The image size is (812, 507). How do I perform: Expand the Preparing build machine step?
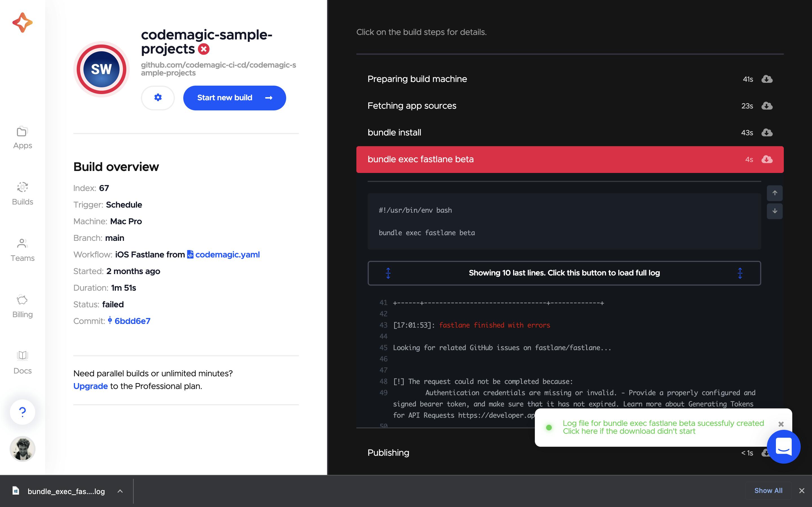pyautogui.click(x=417, y=79)
